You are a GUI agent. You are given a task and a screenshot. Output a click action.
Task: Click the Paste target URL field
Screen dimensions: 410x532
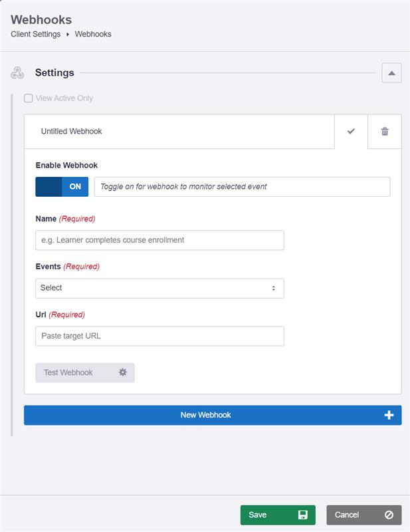(x=159, y=336)
